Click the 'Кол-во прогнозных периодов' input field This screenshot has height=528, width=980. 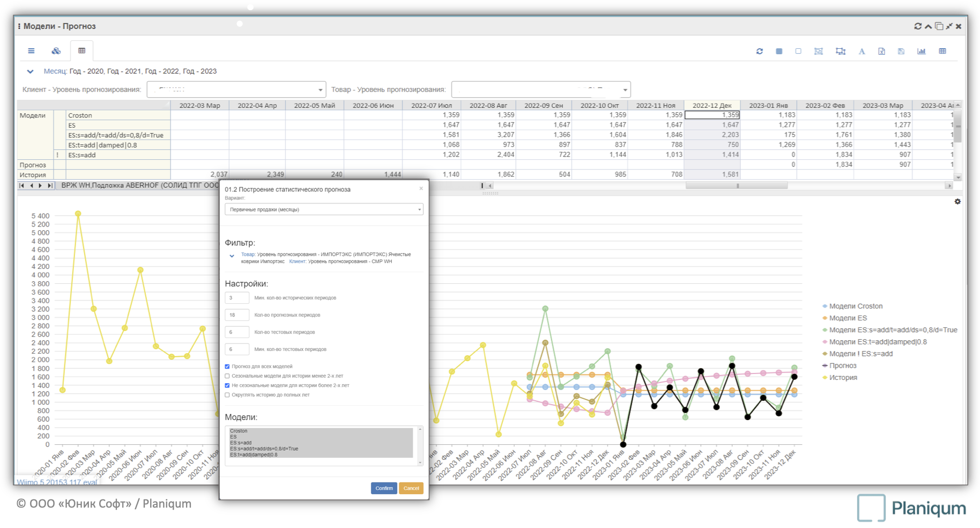tap(236, 315)
